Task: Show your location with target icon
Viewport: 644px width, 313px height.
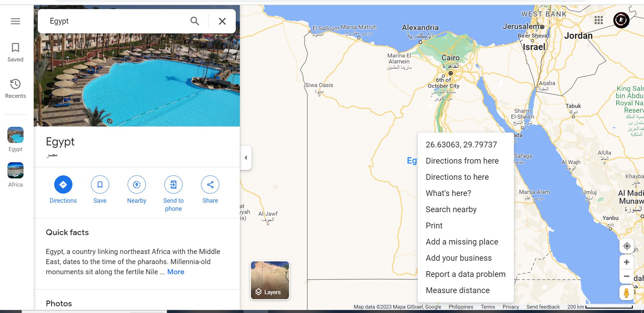Action: 627,246
